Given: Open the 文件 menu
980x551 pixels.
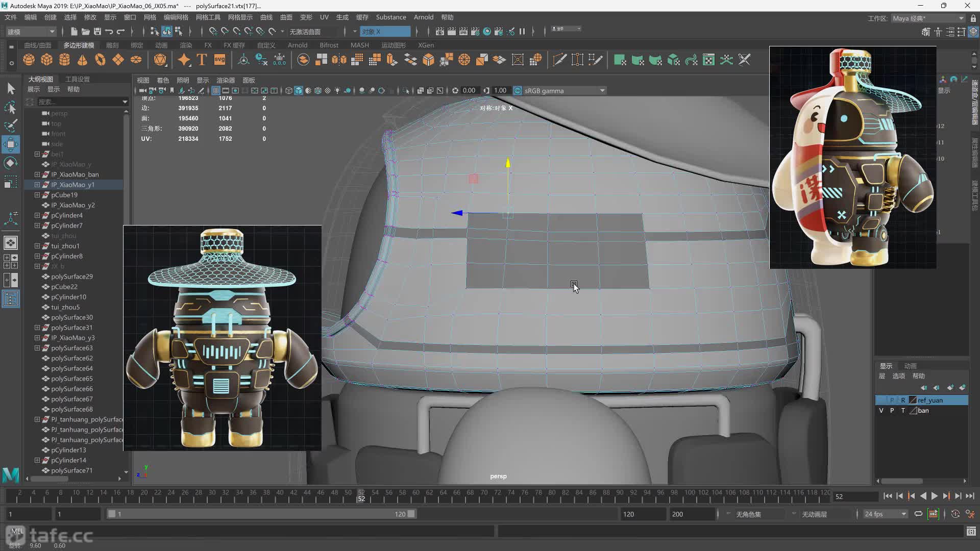Looking at the screenshot, I should pos(11,17).
